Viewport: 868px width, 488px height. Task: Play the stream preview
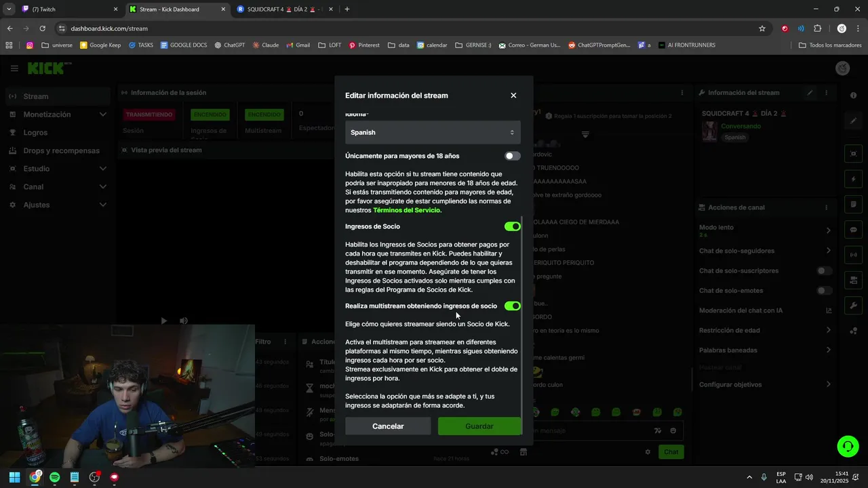click(163, 321)
